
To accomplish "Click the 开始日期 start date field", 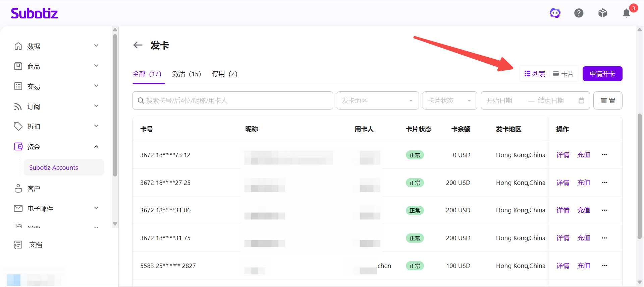I will pos(499,100).
